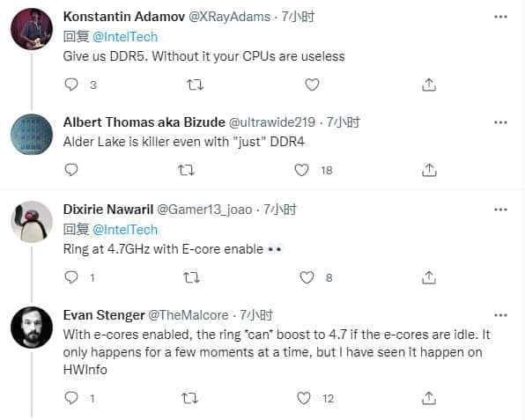The height and width of the screenshot is (420, 525).
Task: Share Evan Stenger's tweet
Action: click(x=429, y=398)
